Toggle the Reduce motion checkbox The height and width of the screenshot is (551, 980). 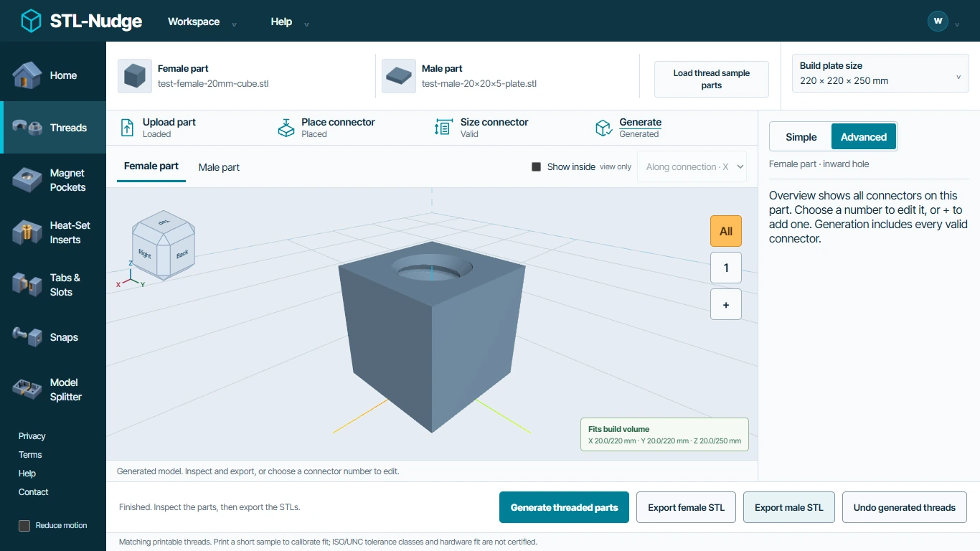(24, 525)
